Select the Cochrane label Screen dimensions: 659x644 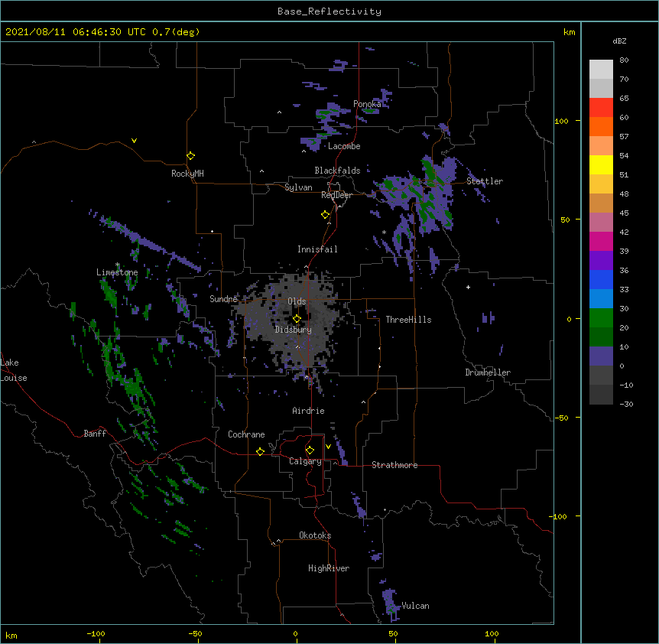246,434
